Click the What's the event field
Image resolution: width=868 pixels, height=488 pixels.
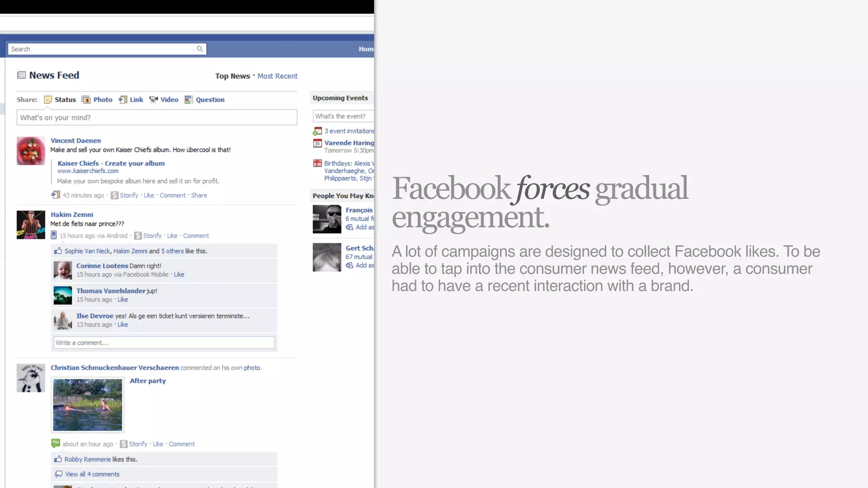coord(343,116)
